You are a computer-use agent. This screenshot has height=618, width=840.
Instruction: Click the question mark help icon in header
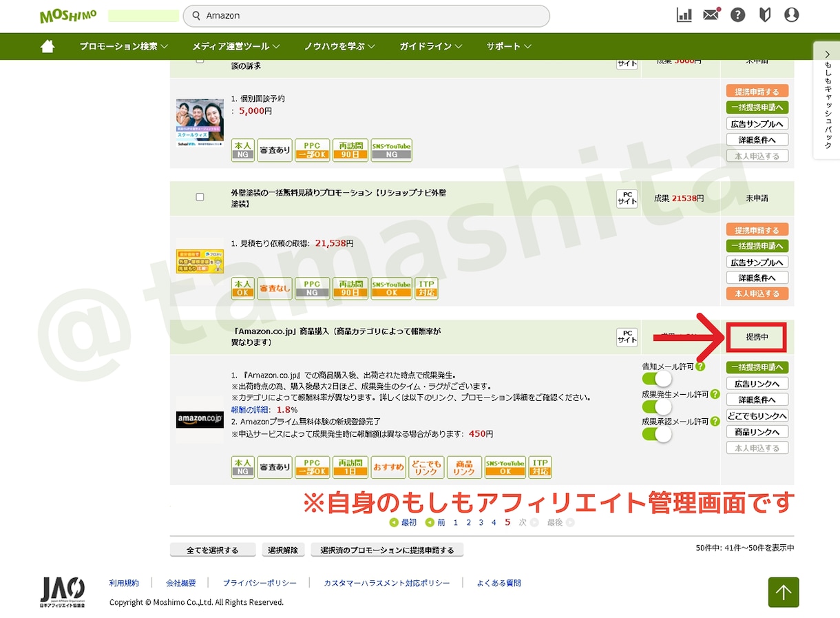pyautogui.click(x=738, y=15)
